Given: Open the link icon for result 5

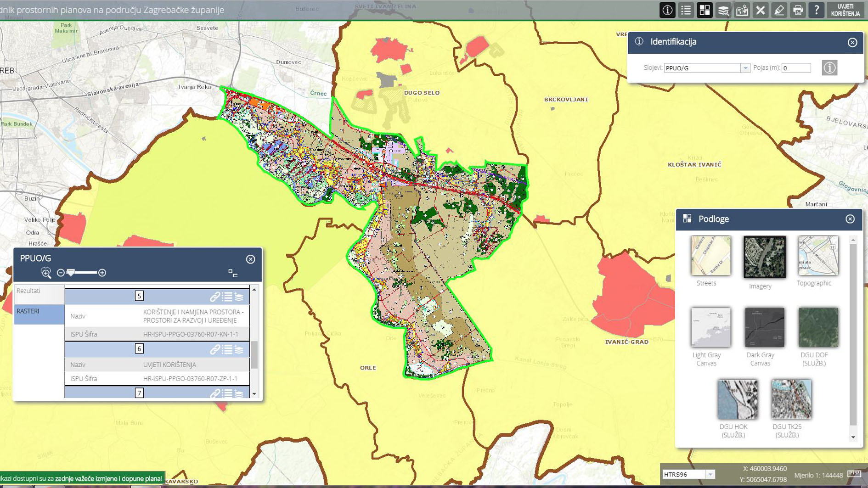Looking at the screenshot, I should pyautogui.click(x=215, y=297).
